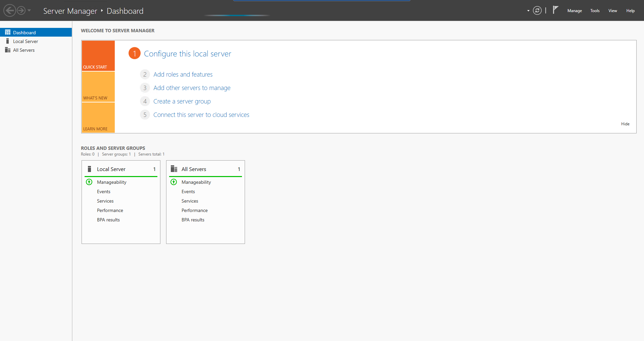Click Create a server group link

(182, 101)
